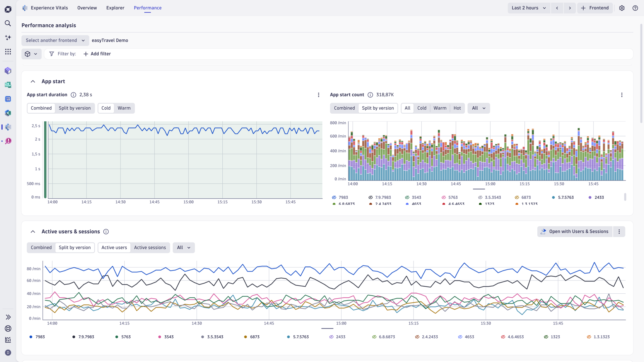The width and height of the screenshot is (644, 362).
Task: Expand the sidebar with double chevron icon
Action: [8, 317]
